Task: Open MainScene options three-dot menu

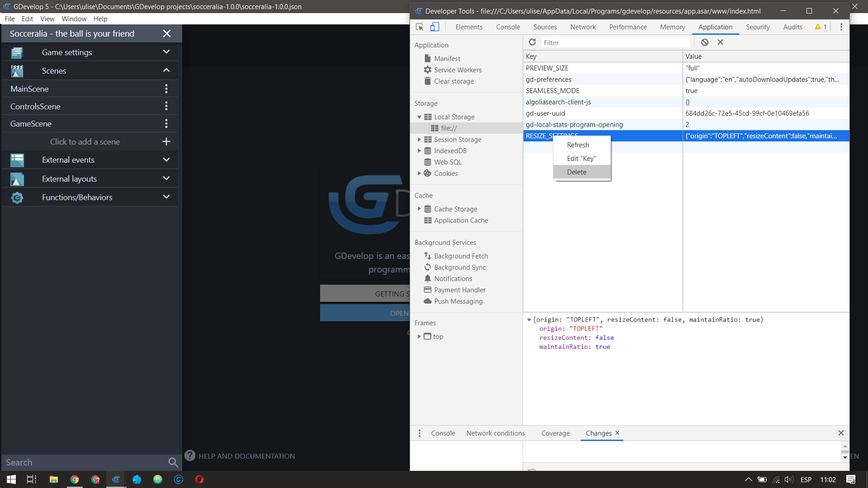Action: click(166, 89)
